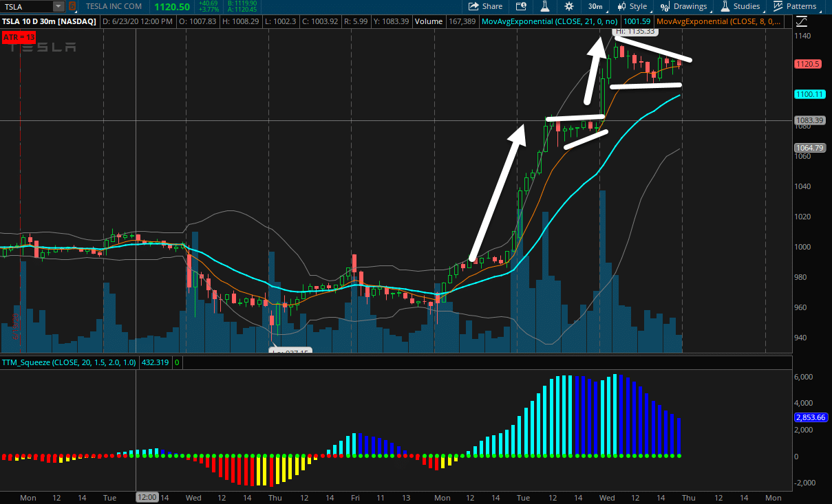
Task: Click the +40.69 net change value
Action: tap(209, 3)
